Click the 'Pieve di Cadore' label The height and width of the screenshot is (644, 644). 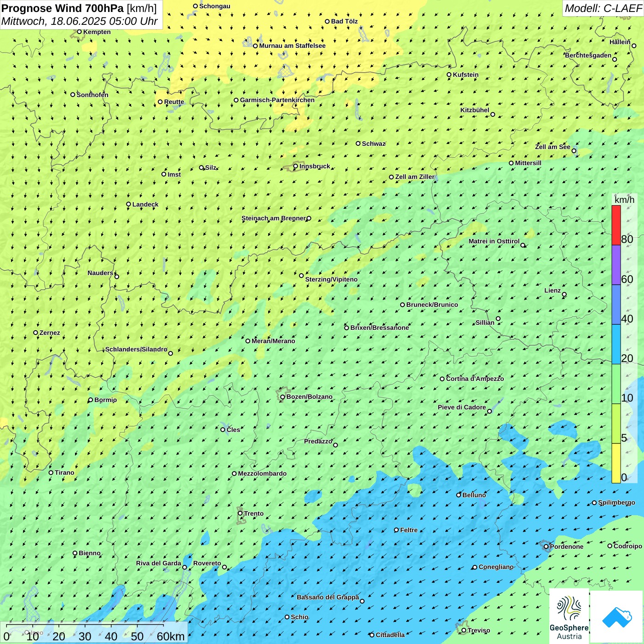462,407
